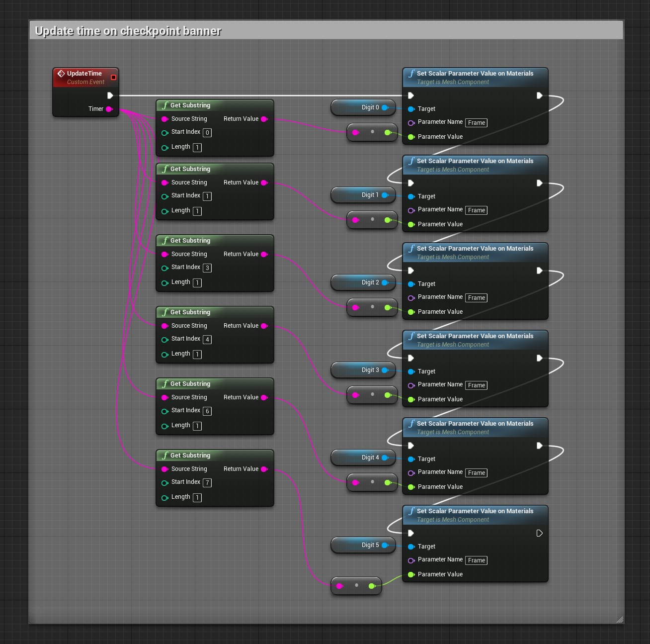The image size is (650, 644).
Task: Select the conversion node below Digit 5
Action: tap(356, 586)
